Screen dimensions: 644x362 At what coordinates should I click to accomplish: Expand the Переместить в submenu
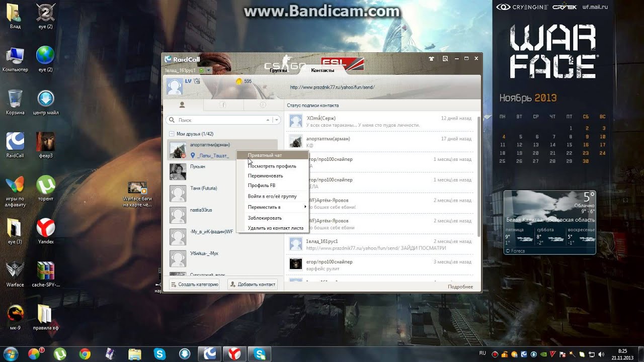tap(272, 207)
